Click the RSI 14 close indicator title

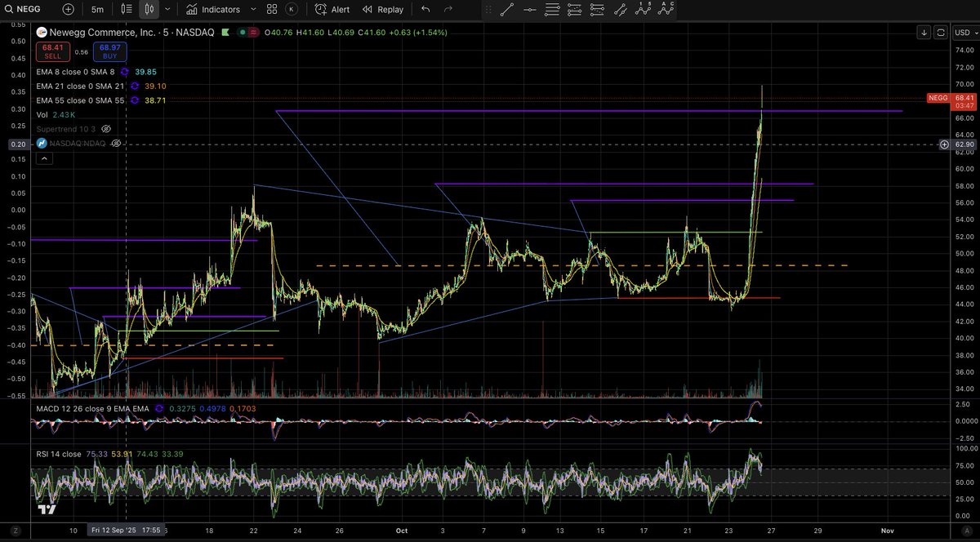pos(58,455)
